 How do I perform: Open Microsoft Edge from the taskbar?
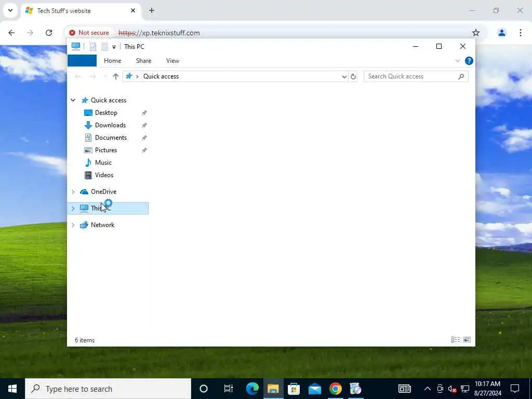[x=252, y=389]
